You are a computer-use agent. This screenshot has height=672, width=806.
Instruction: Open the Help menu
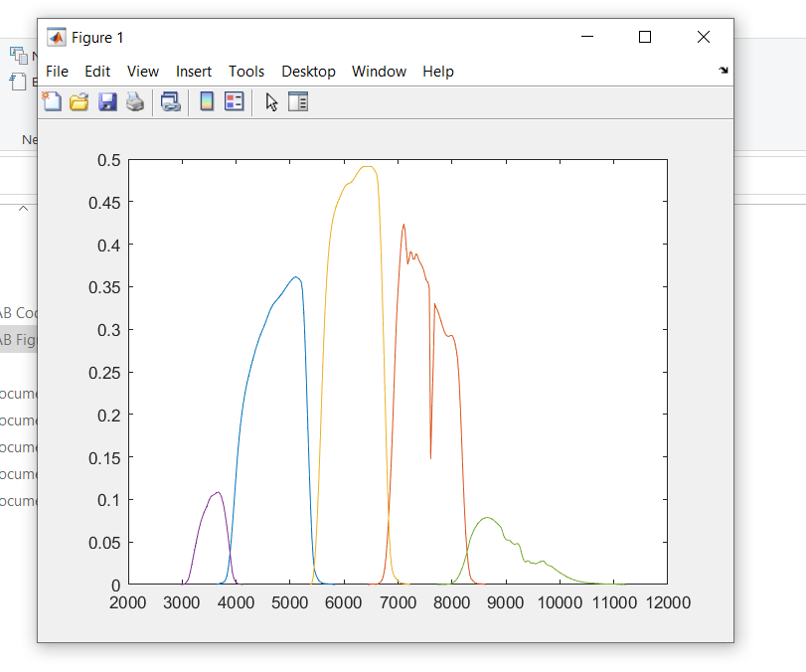[x=437, y=71]
